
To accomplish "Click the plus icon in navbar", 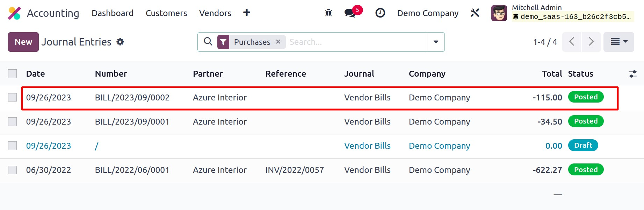I will [247, 13].
